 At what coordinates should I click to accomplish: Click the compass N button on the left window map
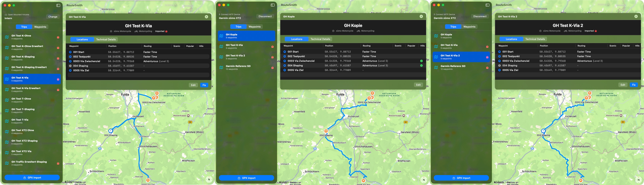tap(209, 179)
